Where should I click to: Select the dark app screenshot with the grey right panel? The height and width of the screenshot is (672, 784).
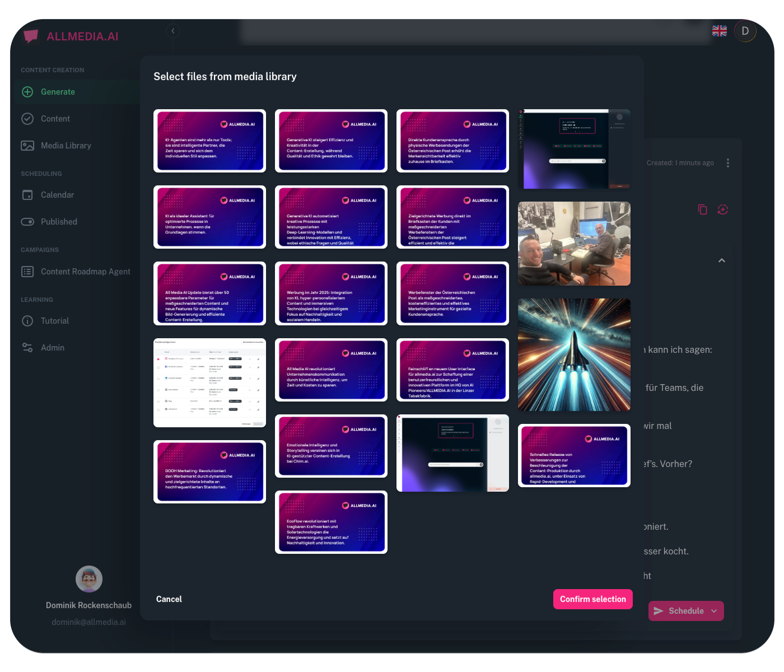[x=452, y=453]
